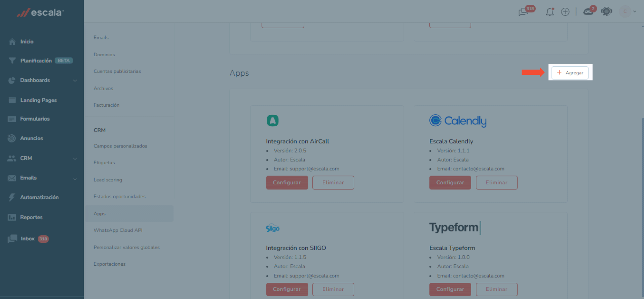Click the user avatar
The width and height of the screenshot is (644, 299).
tap(625, 11)
